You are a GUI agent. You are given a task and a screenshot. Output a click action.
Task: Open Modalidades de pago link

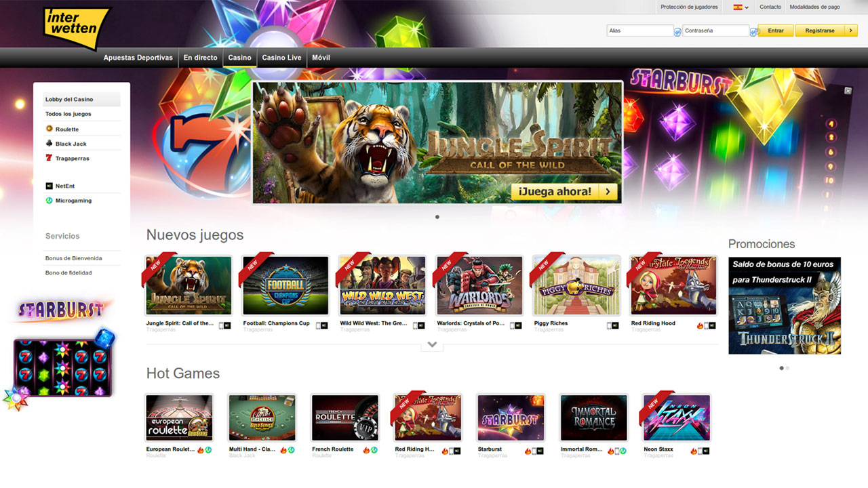pos(814,7)
